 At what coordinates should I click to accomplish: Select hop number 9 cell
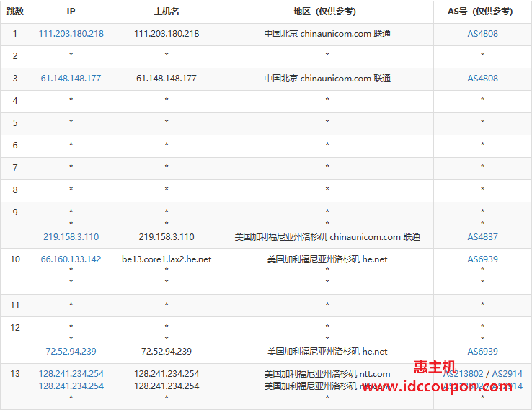click(15, 226)
